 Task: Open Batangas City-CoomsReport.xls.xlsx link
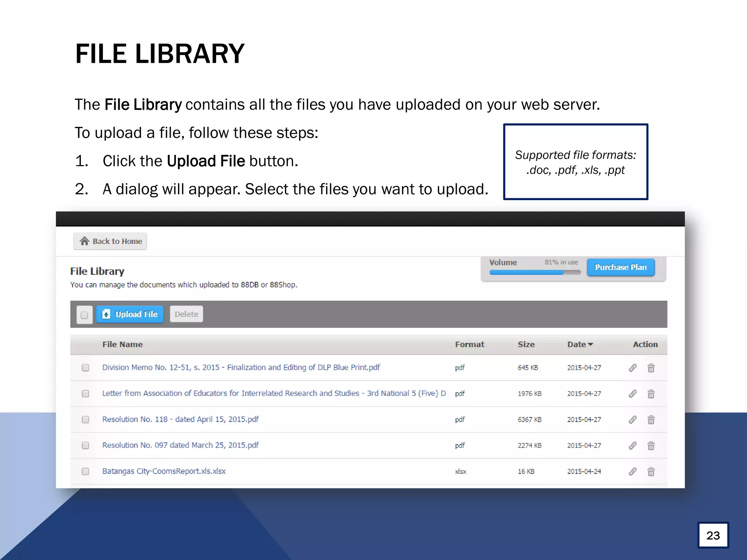point(164,471)
